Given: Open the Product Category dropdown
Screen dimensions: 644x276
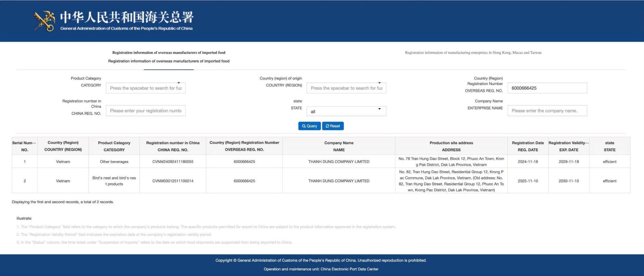Looking at the screenshot, I should (146, 88).
